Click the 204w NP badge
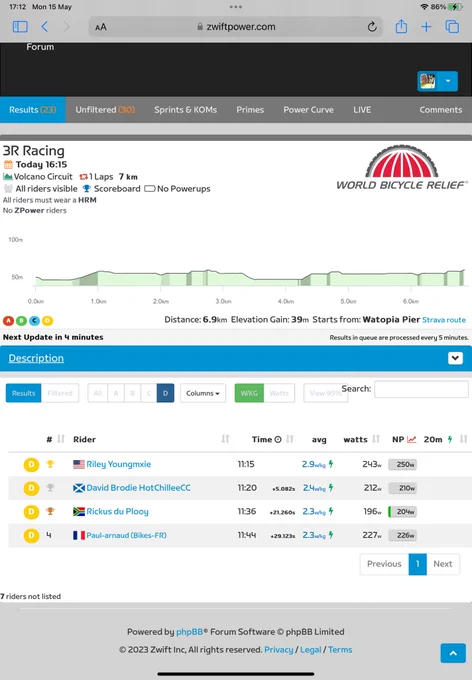472x680 pixels. point(403,512)
